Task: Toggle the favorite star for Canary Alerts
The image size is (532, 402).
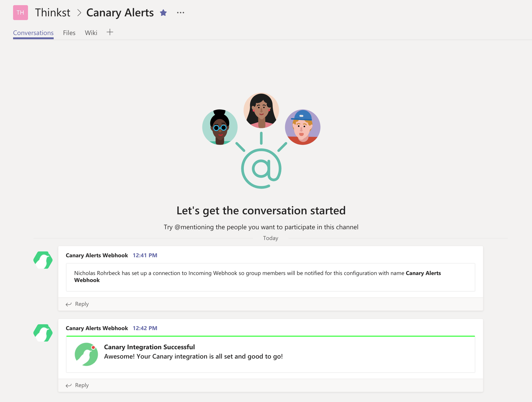Action: [163, 13]
